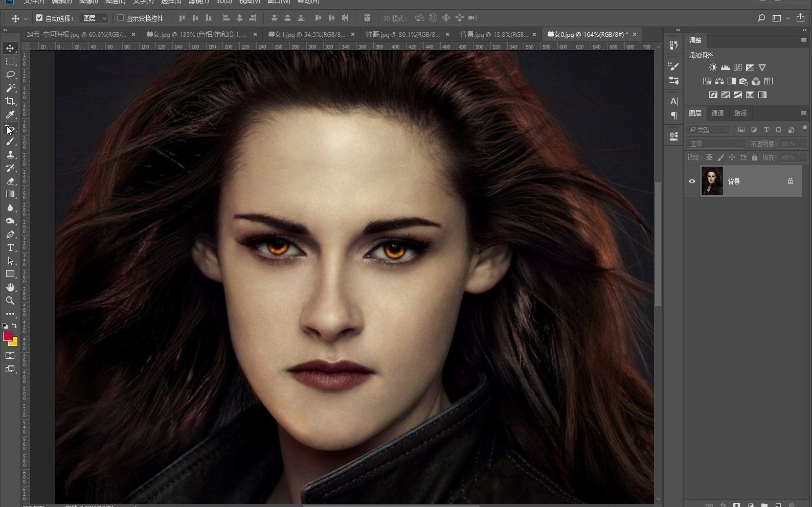Select the Move tool

click(x=10, y=48)
